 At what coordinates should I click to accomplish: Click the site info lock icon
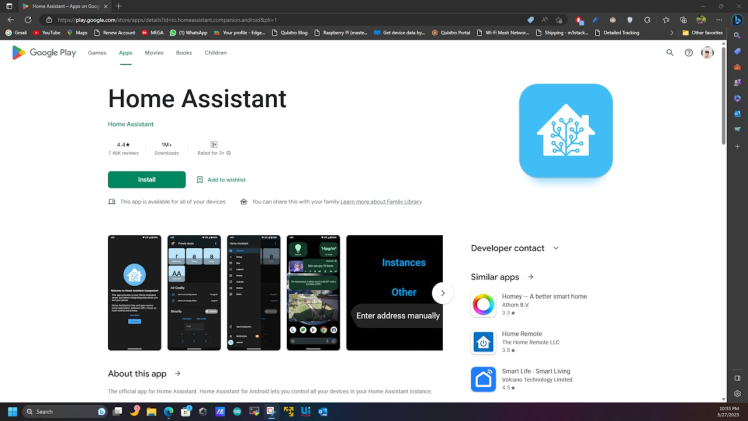pos(49,20)
